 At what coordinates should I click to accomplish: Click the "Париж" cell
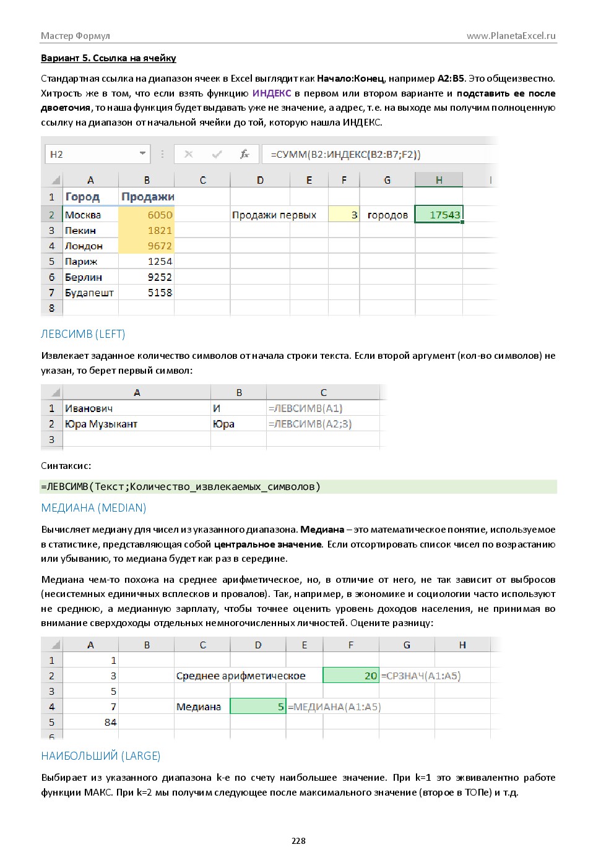(90, 261)
